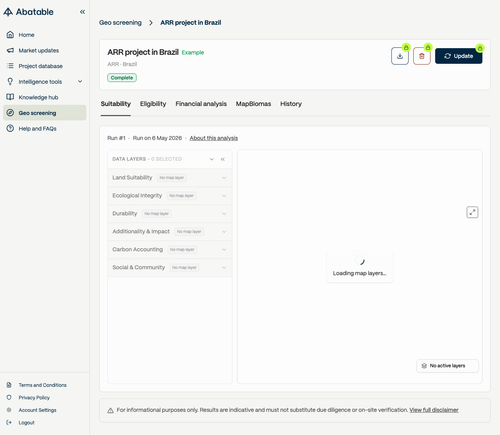Expand Intelligence tools submenu chevron
This screenshot has height=435, width=500.
pyautogui.click(x=80, y=81)
